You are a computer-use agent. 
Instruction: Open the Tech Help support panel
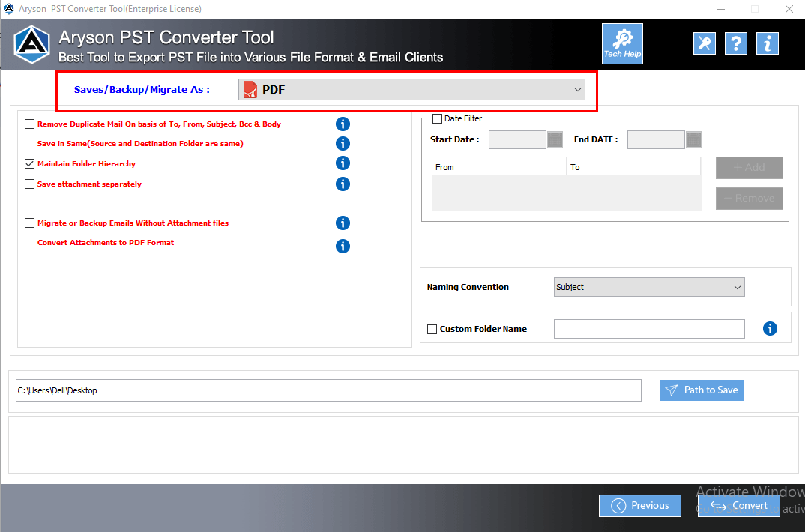point(622,43)
